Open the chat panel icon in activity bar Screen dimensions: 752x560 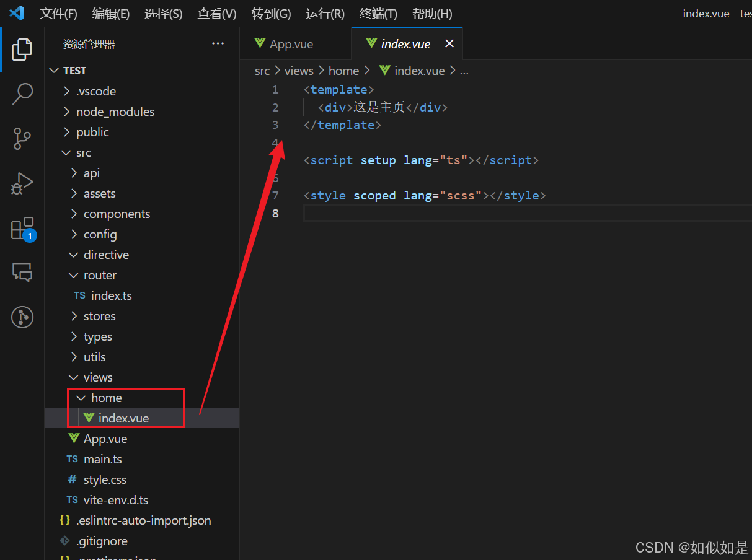pyautogui.click(x=22, y=272)
